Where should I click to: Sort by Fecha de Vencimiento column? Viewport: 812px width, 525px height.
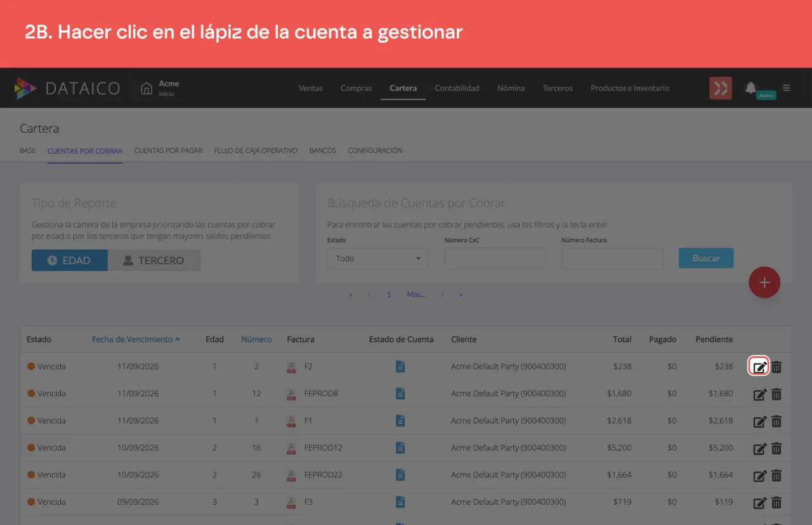[x=136, y=340]
